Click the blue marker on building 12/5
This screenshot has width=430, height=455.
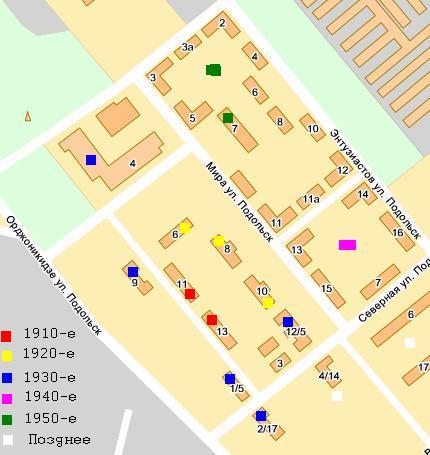coord(288,322)
